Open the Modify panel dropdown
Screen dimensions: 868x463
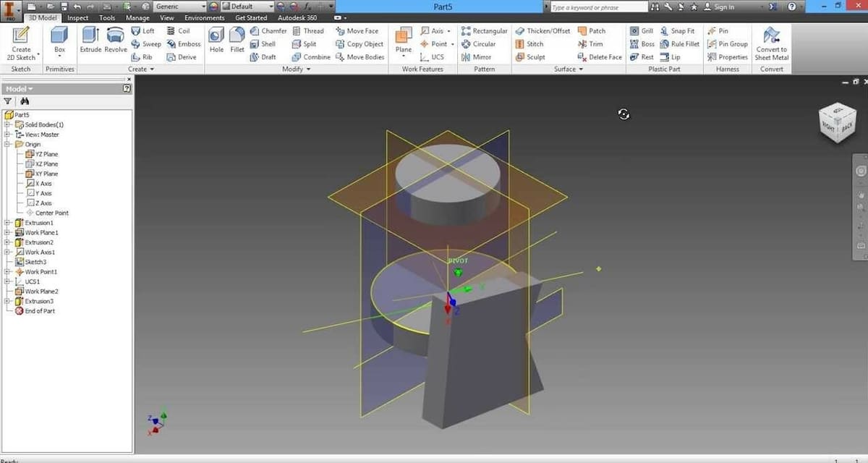point(296,69)
